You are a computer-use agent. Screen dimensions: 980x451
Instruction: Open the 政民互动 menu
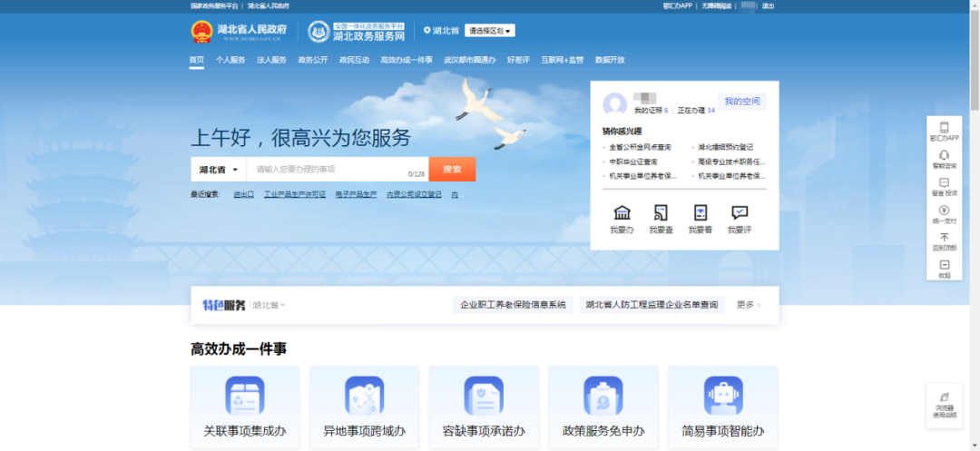click(x=355, y=60)
